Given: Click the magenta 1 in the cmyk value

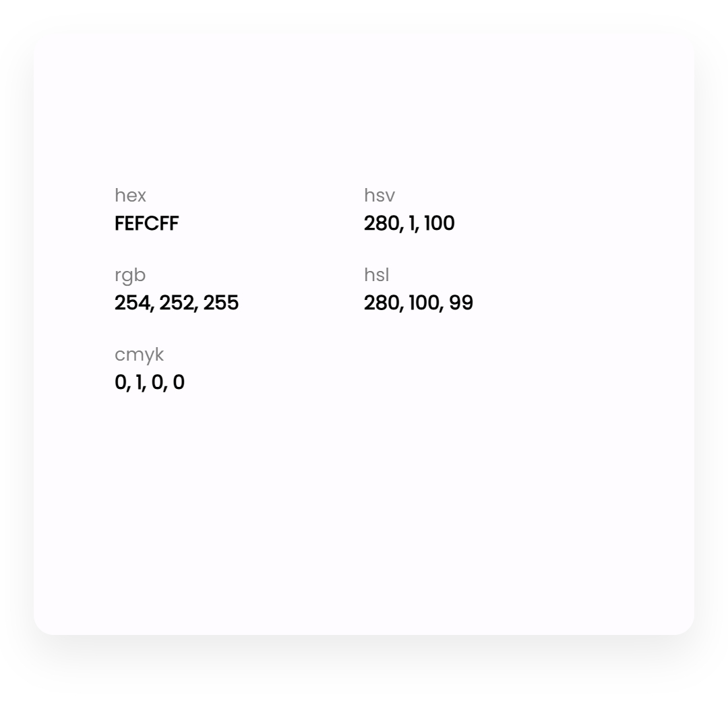Looking at the screenshot, I should click(139, 383).
